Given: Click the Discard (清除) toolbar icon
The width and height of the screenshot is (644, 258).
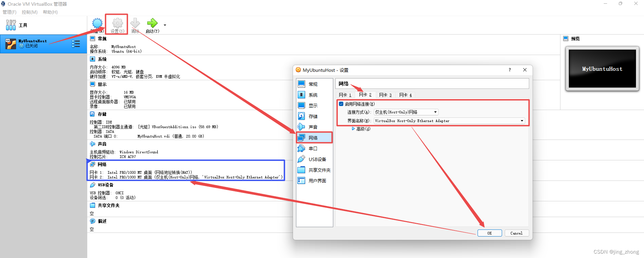Looking at the screenshot, I should (135, 23).
